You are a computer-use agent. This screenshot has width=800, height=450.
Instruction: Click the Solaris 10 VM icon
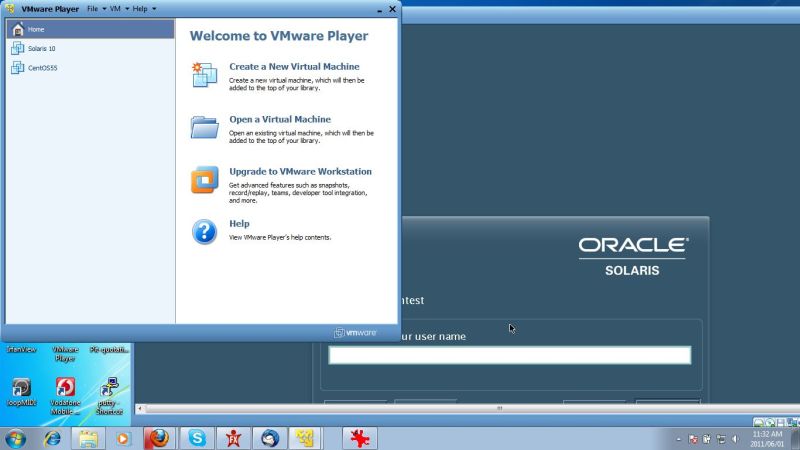coord(17,48)
